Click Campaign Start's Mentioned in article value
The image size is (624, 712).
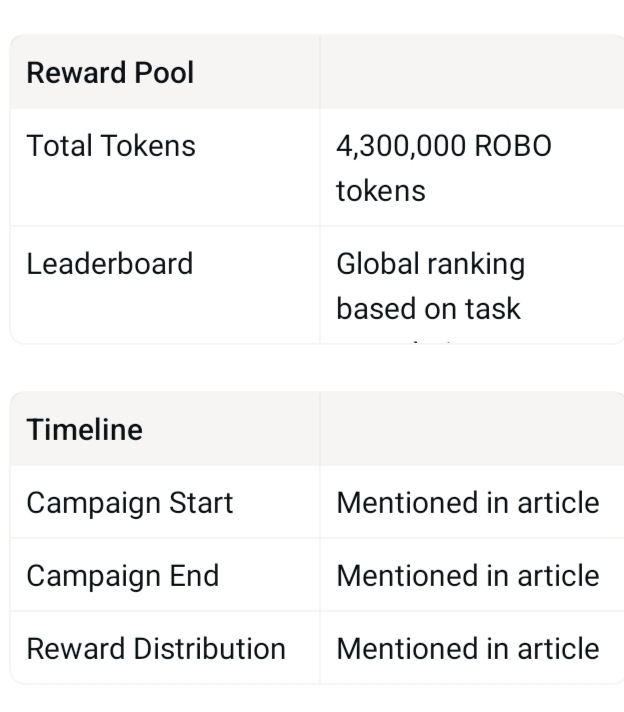point(467,502)
